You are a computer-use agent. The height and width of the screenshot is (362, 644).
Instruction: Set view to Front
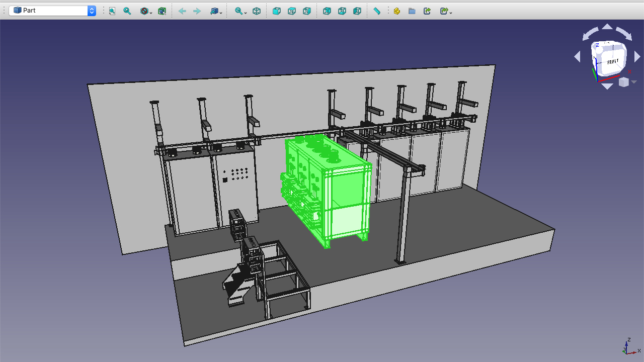coord(277,11)
